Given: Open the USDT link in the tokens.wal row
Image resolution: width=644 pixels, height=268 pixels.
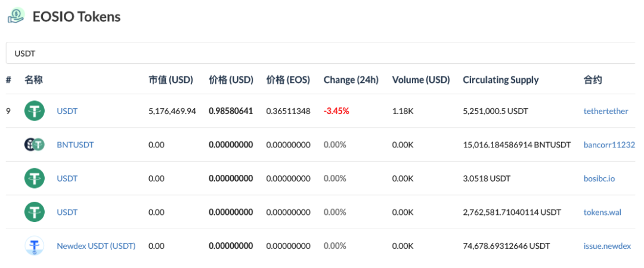Looking at the screenshot, I should [67, 212].
